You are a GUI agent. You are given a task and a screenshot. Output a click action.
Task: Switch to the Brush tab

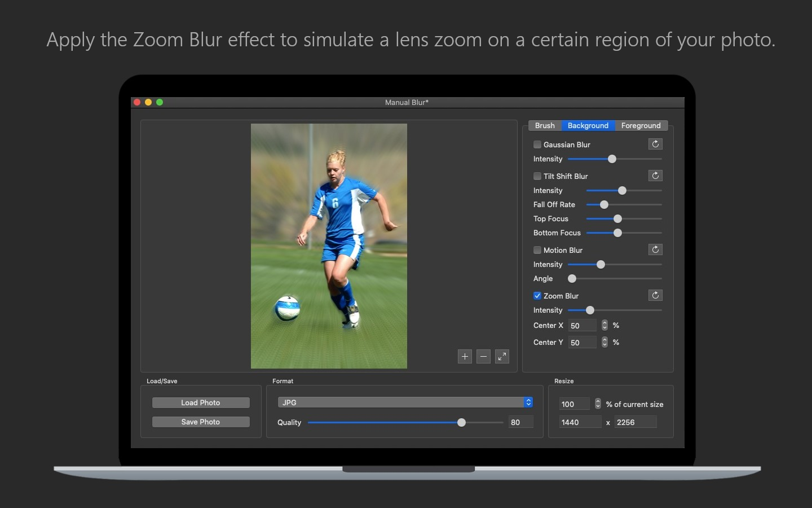coord(545,125)
